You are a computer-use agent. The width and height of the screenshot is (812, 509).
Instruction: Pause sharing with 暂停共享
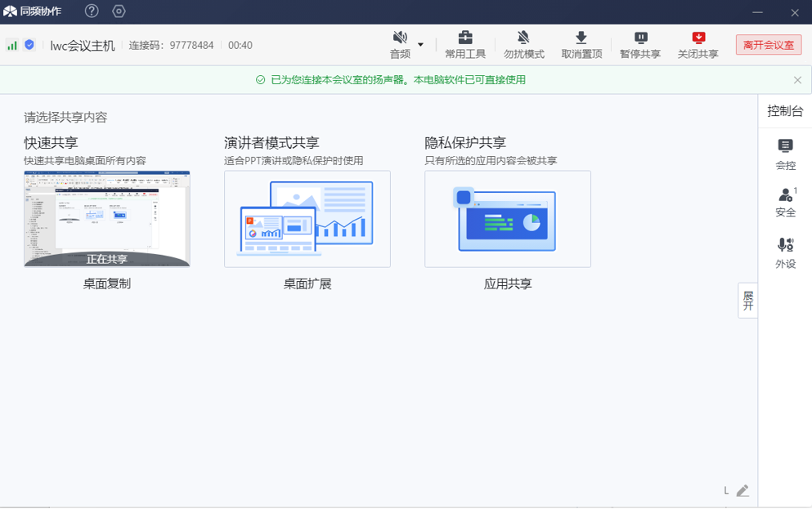(640, 45)
